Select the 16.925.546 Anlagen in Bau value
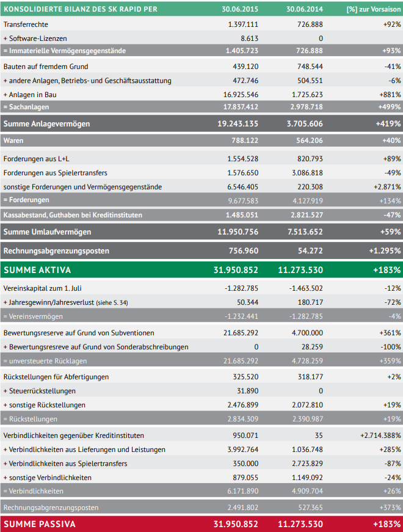 tap(241, 95)
